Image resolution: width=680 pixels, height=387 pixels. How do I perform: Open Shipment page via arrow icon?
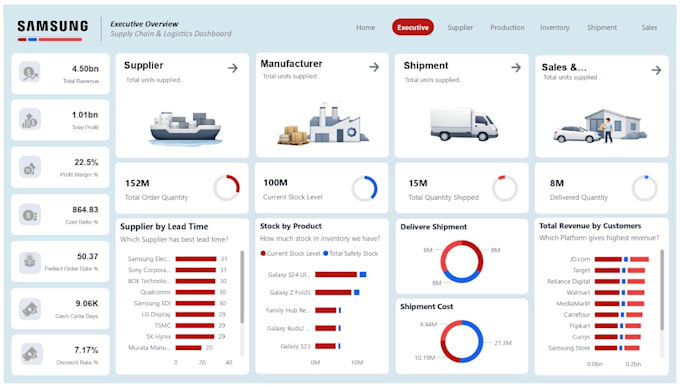(x=516, y=67)
